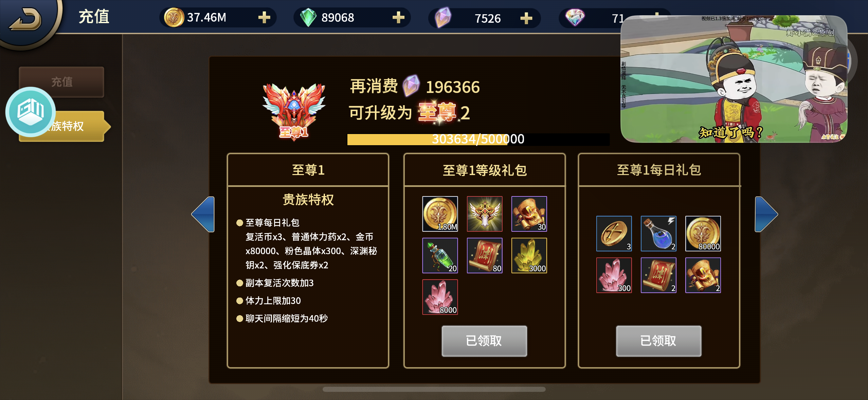This screenshot has height=400, width=868.
Task: Tap the back arrow icon
Action: click(x=25, y=19)
